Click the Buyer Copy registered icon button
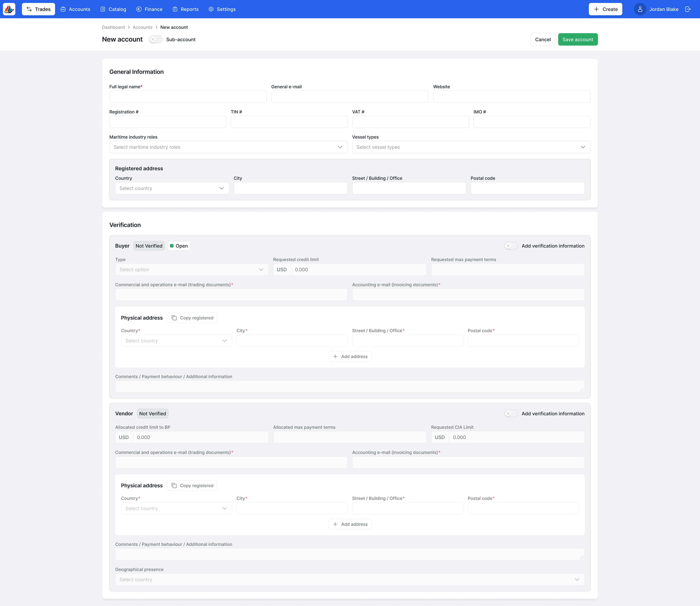This screenshot has width=700, height=606. pyautogui.click(x=192, y=318)
